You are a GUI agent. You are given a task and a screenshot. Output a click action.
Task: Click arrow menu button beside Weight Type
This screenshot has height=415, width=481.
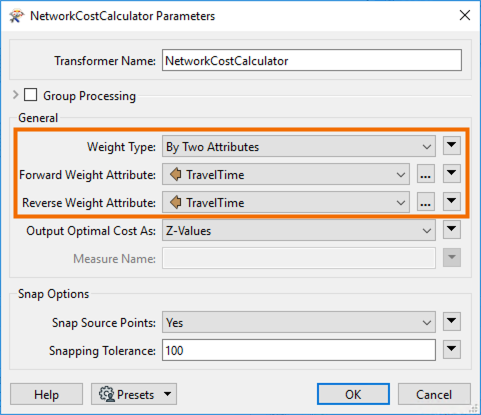tap(452, 146)
